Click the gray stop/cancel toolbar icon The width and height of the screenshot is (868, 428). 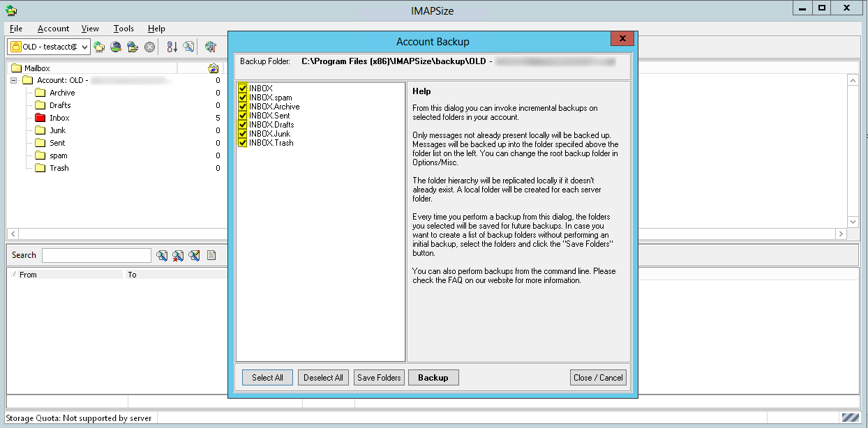149,47
